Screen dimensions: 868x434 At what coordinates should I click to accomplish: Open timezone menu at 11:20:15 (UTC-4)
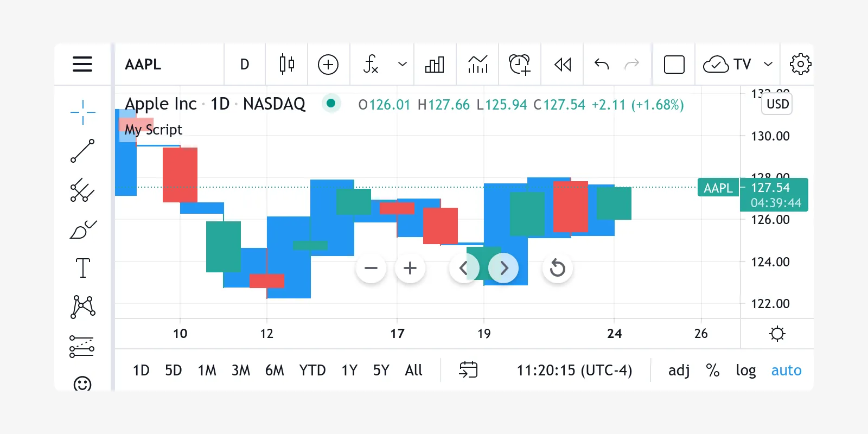pyautogui.click(x=575, y=370)
